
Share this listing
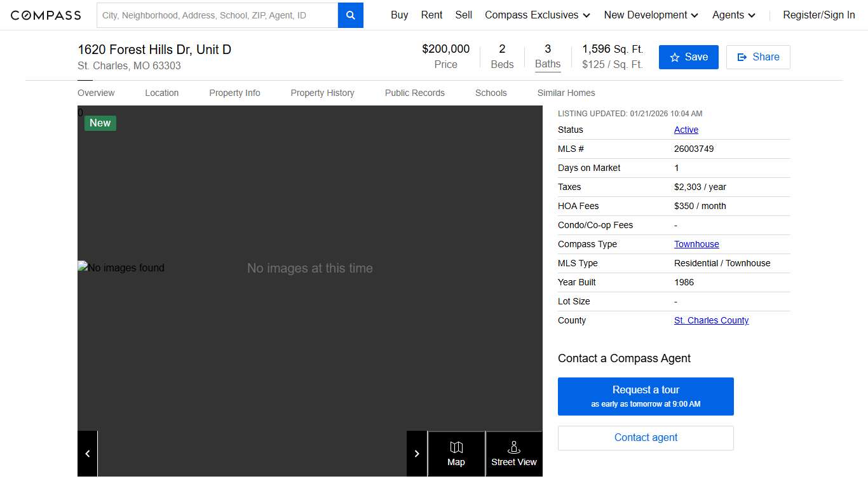[x=758, y=57]
